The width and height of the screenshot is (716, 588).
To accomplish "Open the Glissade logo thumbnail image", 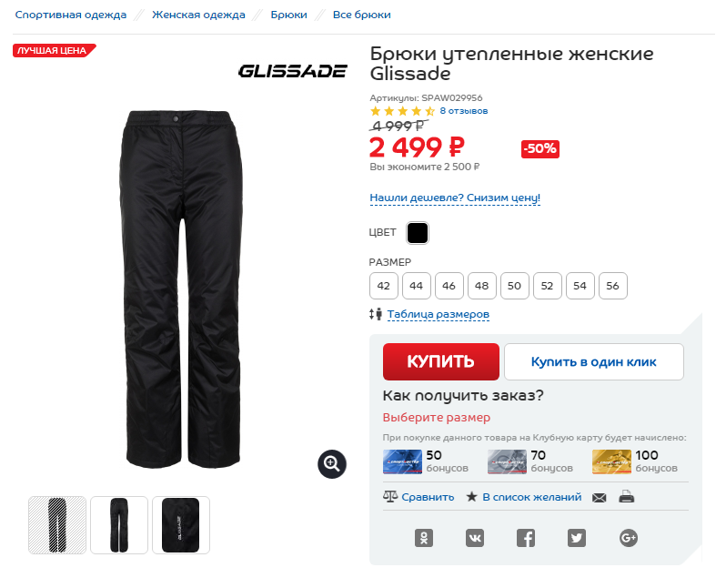I will click(181, 525).
